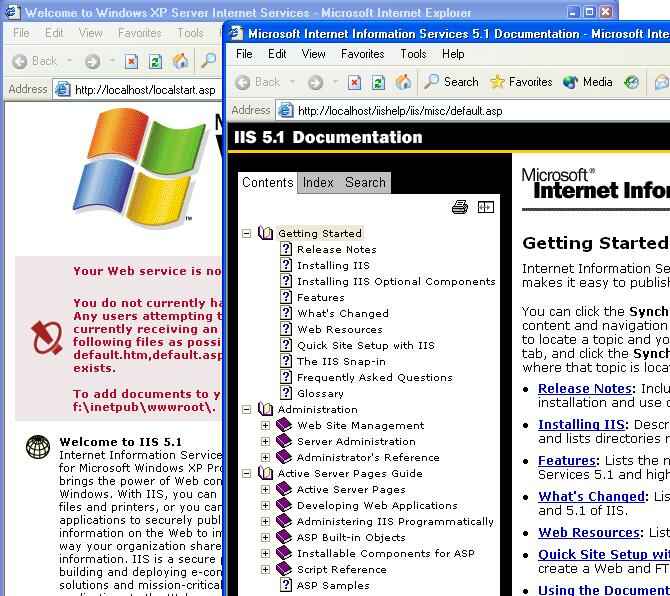The height and width of the screenshot is (596, 670).
Task: Click globe icon beside Welcome to IIS 5.1
Action: pyautogui.click(x=38, y=447)
